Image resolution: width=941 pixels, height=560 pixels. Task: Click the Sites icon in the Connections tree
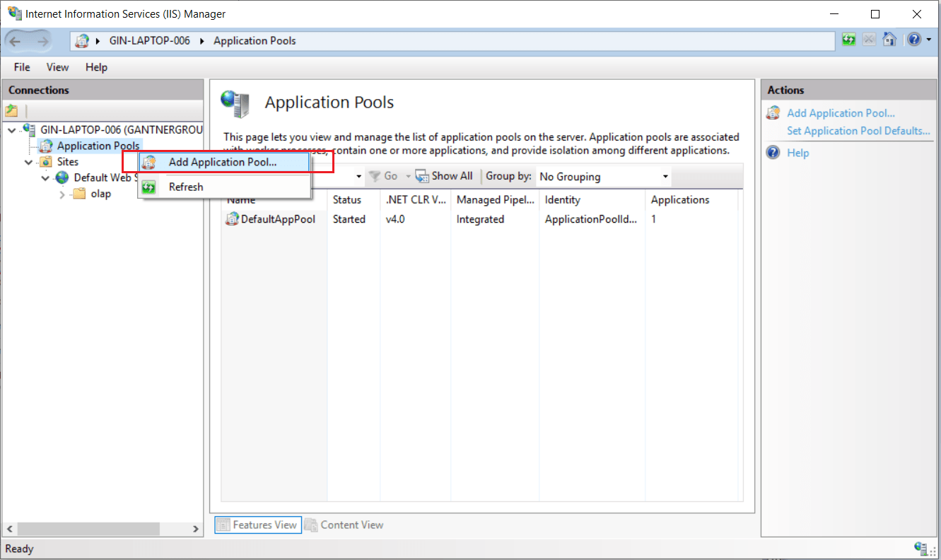pos(46,162)
